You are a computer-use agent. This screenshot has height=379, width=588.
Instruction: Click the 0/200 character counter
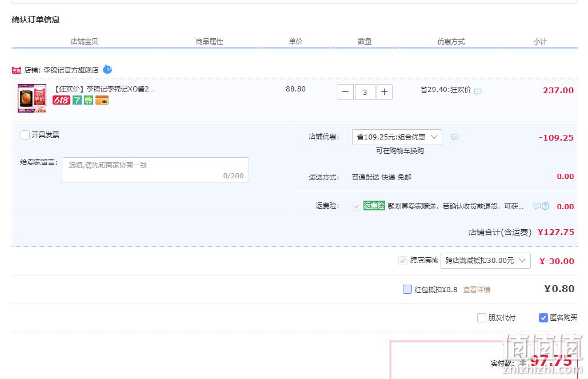point(233,176)
